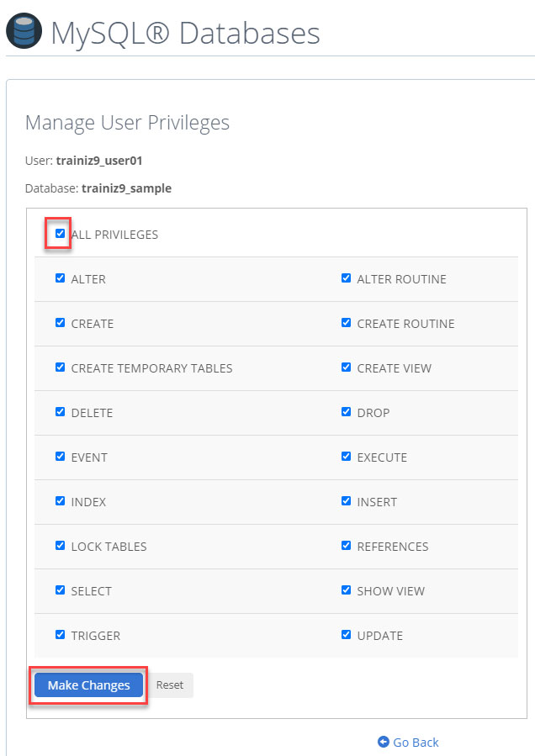Click the SHOW VIEW label text

point(391,591)
